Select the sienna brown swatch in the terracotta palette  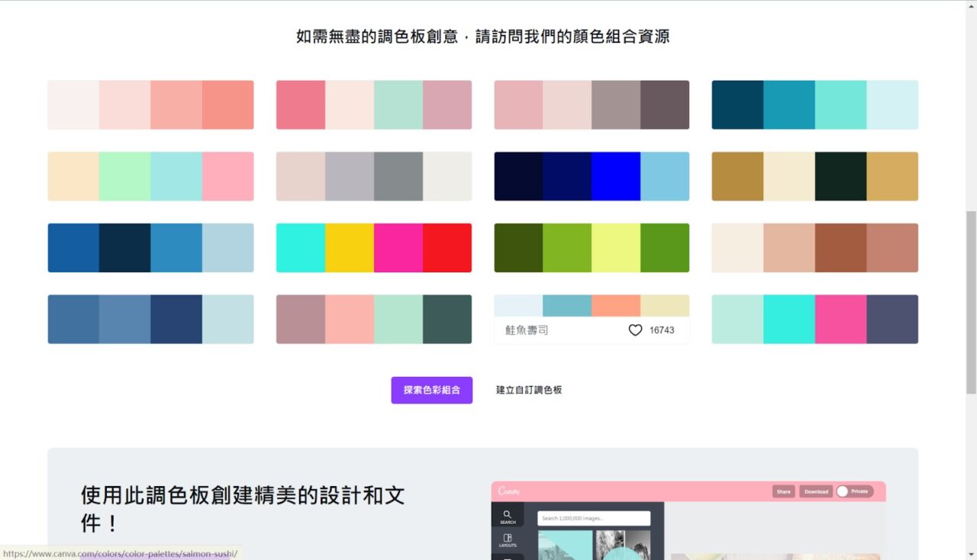(x=840, y=248)
